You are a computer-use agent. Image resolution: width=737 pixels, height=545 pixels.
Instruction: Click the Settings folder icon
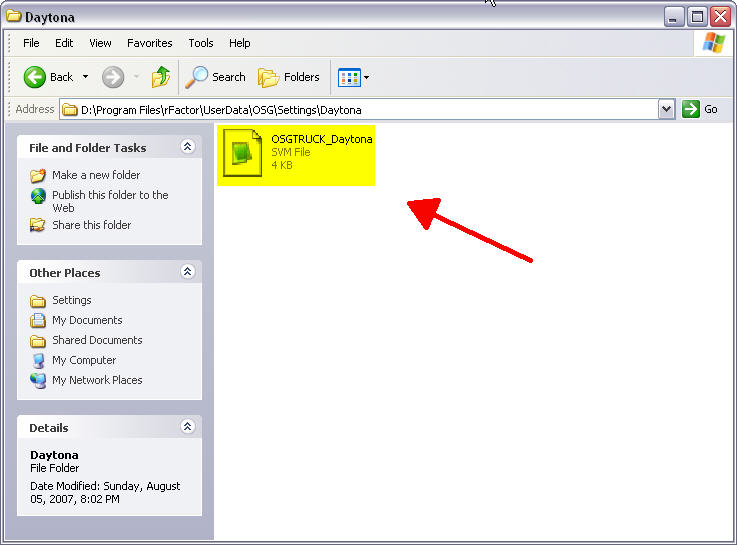38,300
